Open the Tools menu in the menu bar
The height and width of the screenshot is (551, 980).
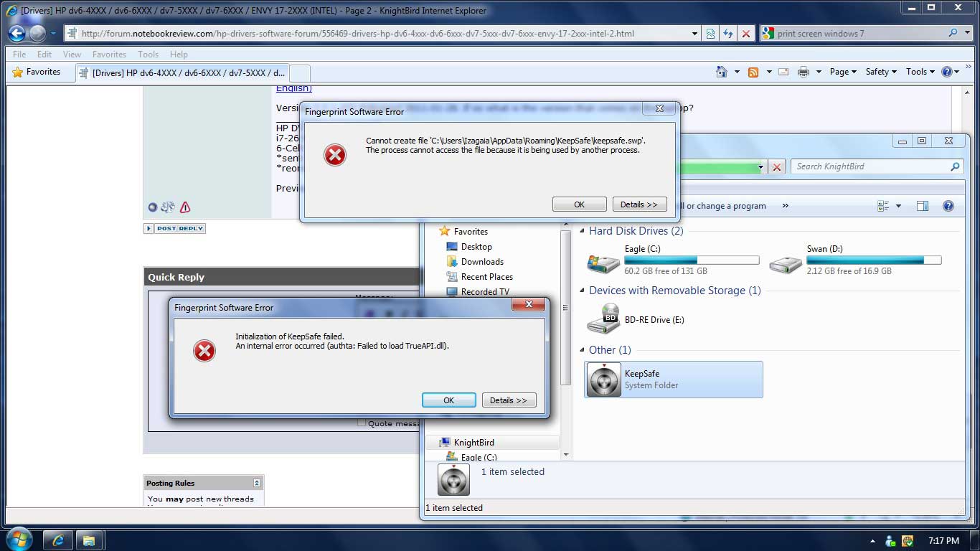tap(148, 54)
